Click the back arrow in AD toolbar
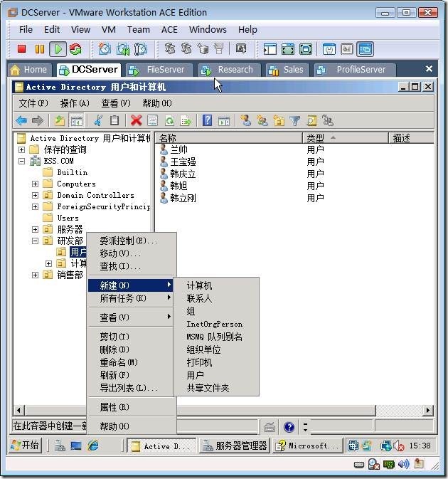 click(x=21, y=120)
